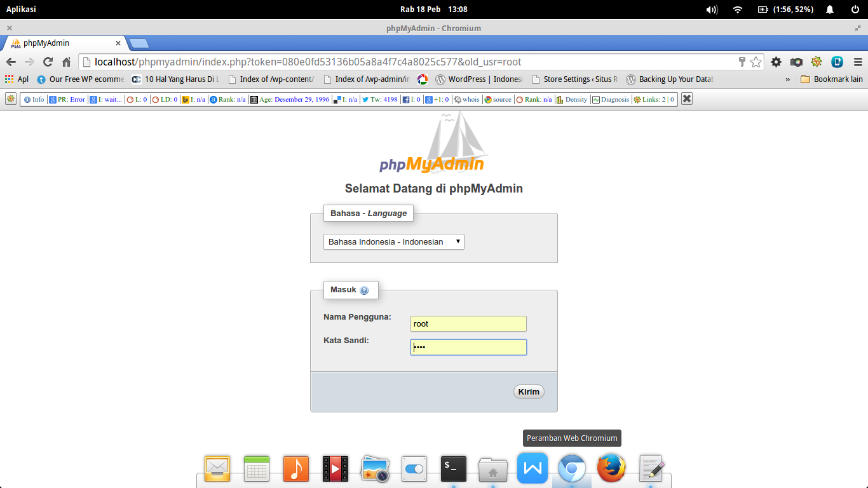Open Backing Up Your Database bookmark

point(670,79)
